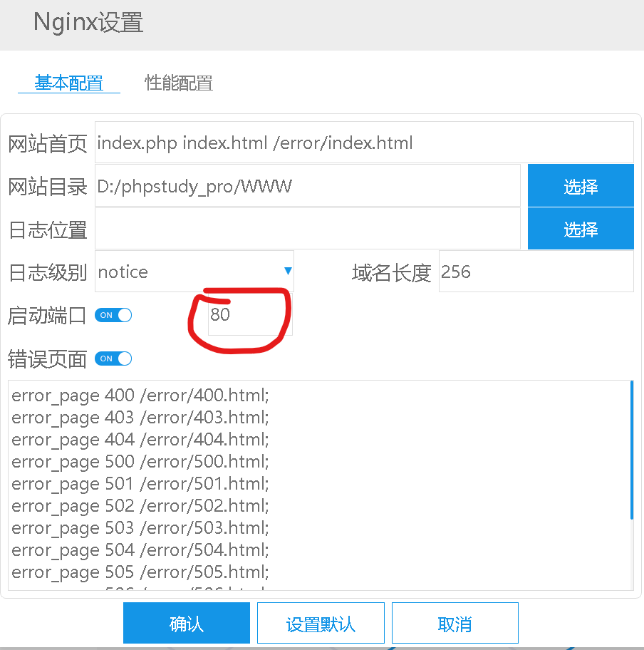The width and height of the screenshot is (644, 650).
Task: Click 选择 button for 网站目录
Action: pyautogui.click(x=581, y=186)
